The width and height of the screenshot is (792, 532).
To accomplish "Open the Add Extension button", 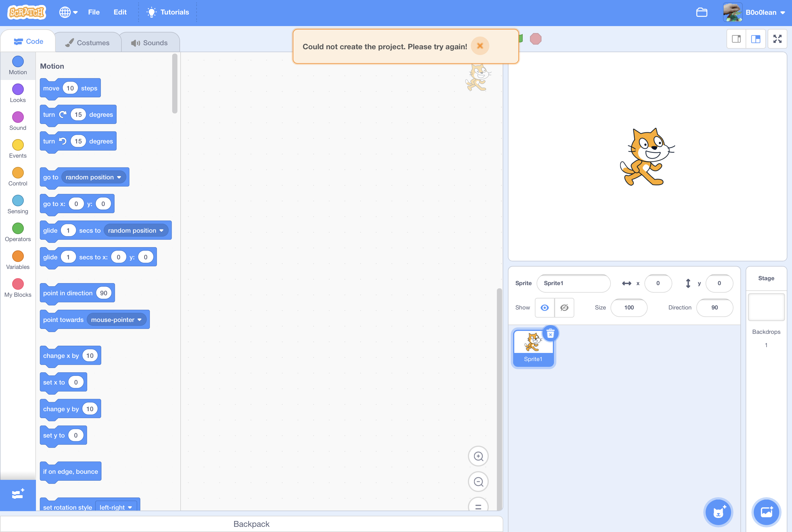I will 18,494.
